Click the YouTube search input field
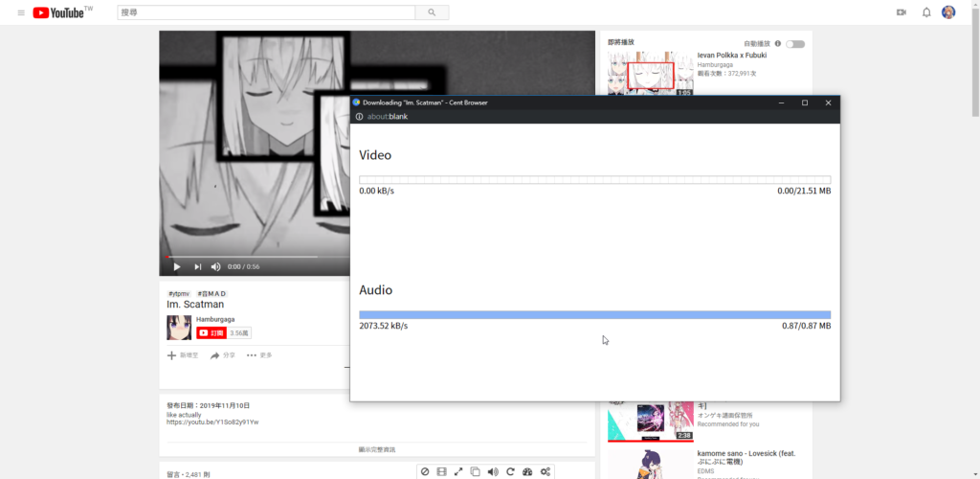980x479 pixels. click(x=266, y=12)
